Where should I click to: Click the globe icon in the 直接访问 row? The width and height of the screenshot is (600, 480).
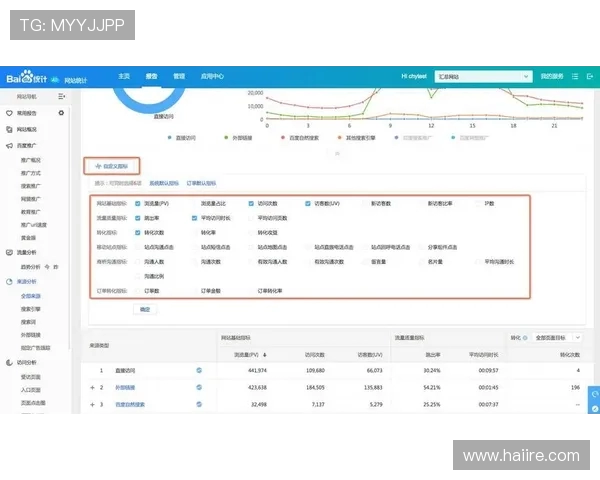199,370
